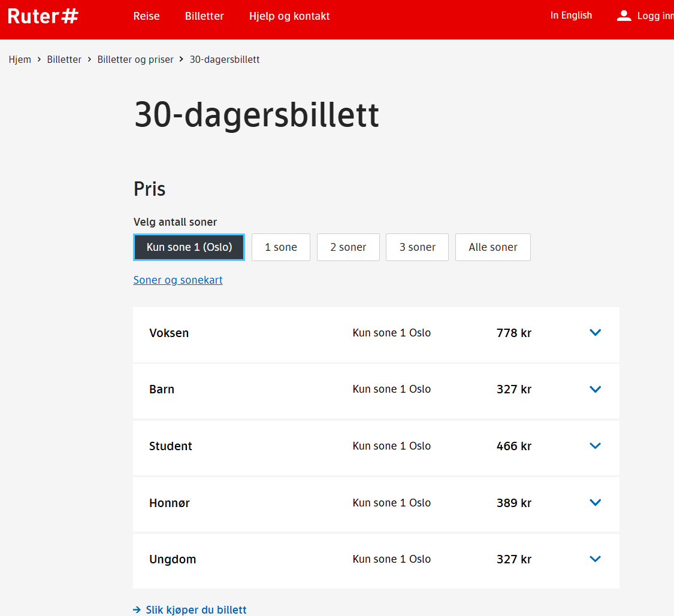Open Honnør row dropdown chevron
Screen dimensions: 674x616
pyautogui.click(x=595, y=503)
